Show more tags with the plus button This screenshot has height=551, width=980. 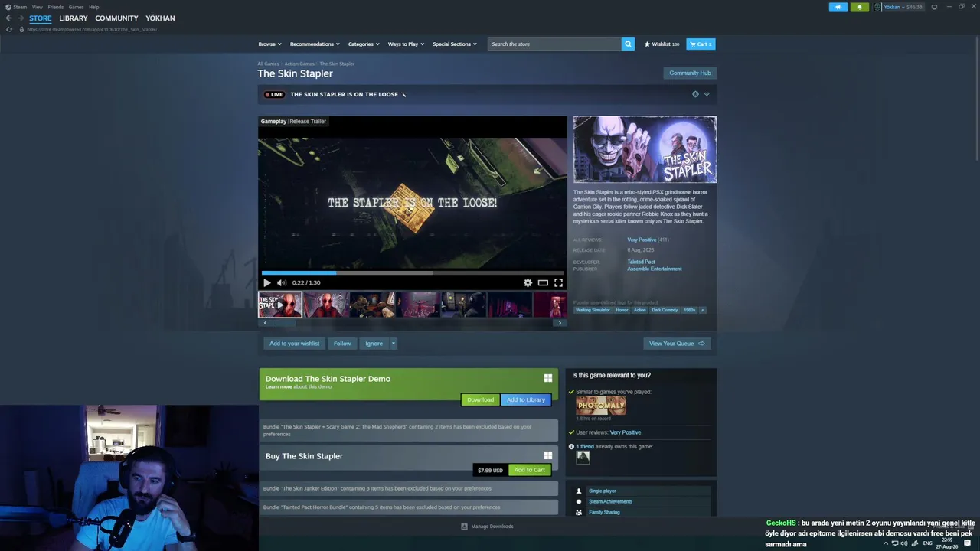coord(702,310)
